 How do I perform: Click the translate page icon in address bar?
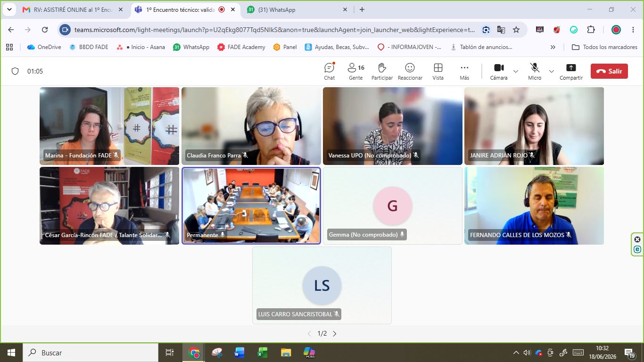pos(501,30)
